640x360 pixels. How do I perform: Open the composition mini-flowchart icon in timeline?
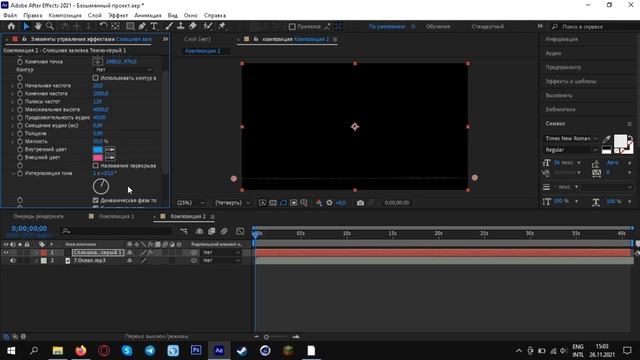[184, 231]
